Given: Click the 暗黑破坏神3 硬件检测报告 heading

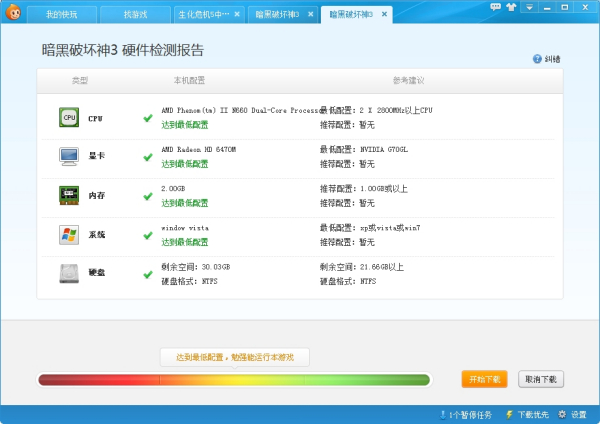Looking at the screenshot, I should point(123,50).
